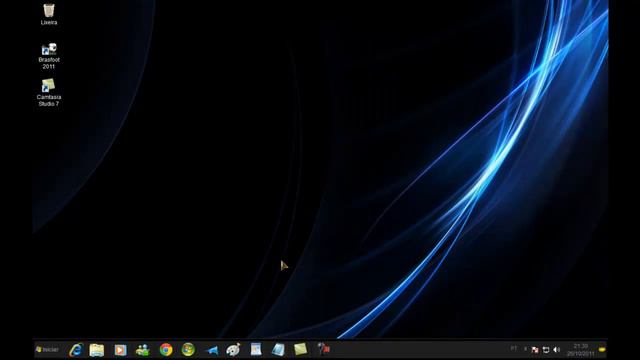
Task: Launch Google Chrome from the taskbar
Action: pos(166,350)
